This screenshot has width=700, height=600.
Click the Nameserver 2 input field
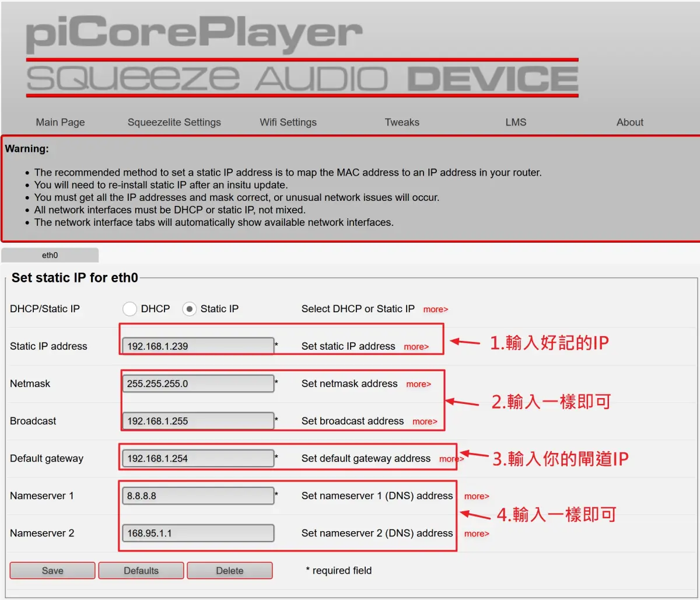(198, 533)
